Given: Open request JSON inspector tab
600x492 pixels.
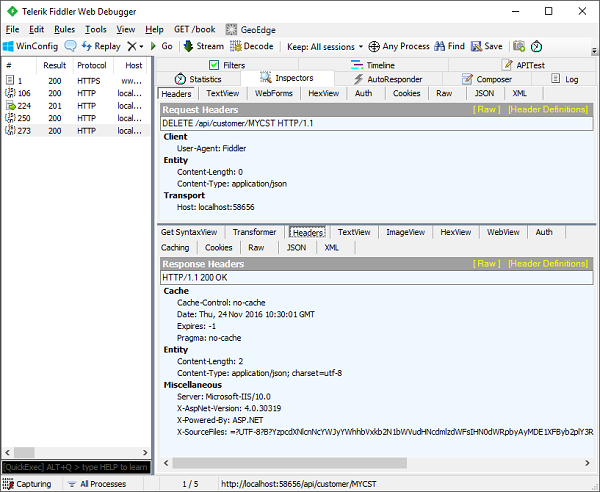Looking at the screenshot, I should [484, 93].
